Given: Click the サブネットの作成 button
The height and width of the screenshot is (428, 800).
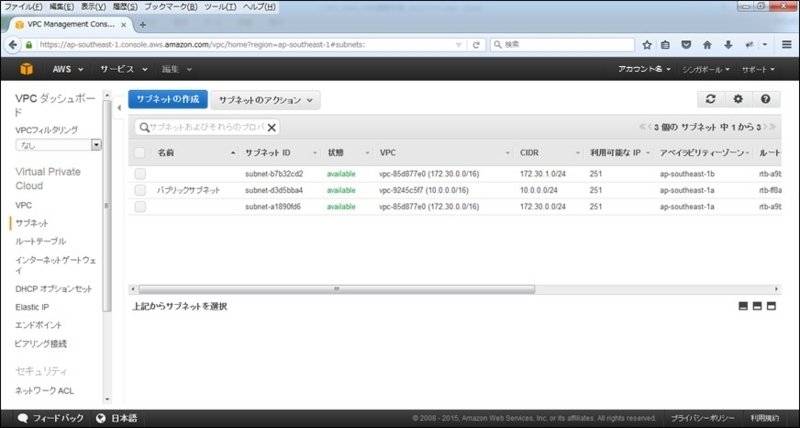Looking at the screenshot, I should pos(167,100).
